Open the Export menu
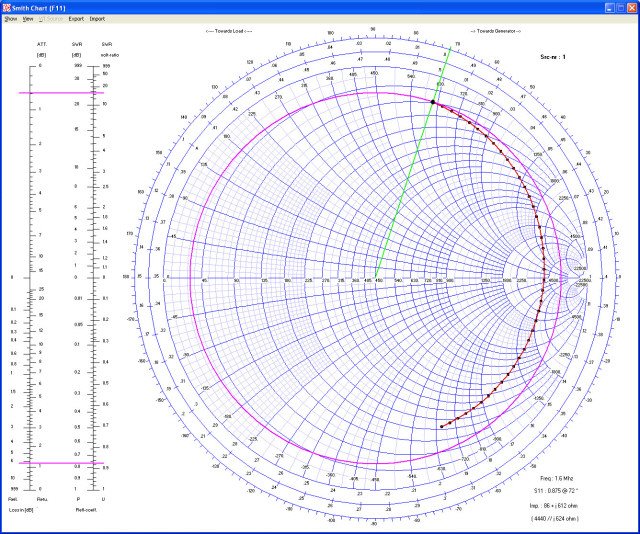640x534 pixels. (x=76, y=19)
